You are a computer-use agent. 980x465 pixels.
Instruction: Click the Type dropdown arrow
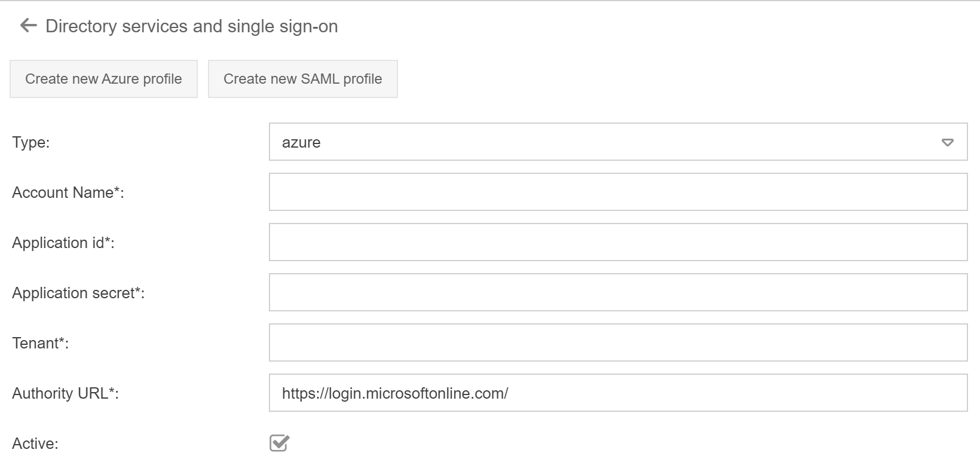point(947,142)
